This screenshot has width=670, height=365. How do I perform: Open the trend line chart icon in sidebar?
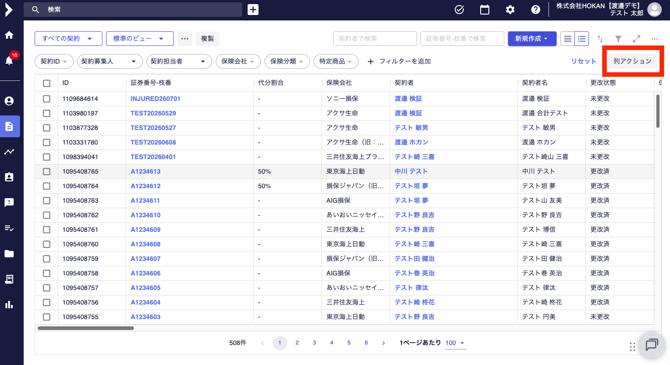point(9,152)
